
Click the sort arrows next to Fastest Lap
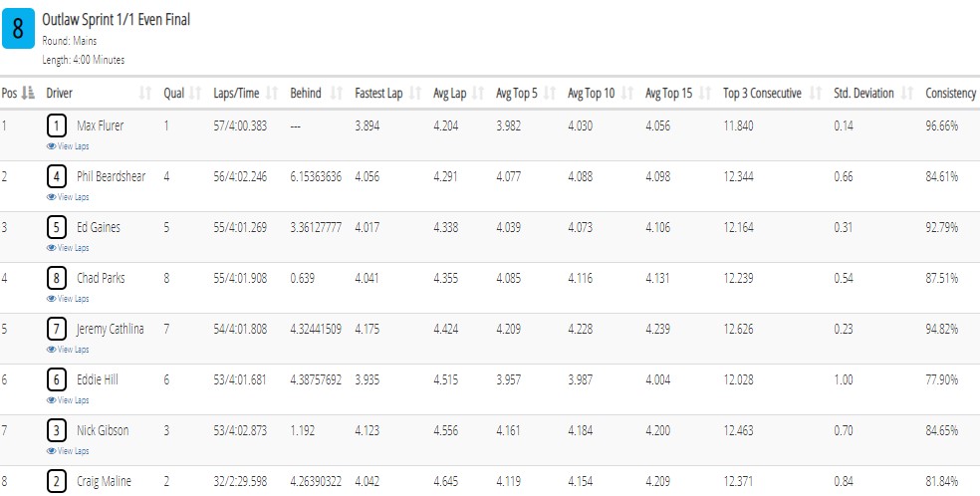(x=415, y=94)
